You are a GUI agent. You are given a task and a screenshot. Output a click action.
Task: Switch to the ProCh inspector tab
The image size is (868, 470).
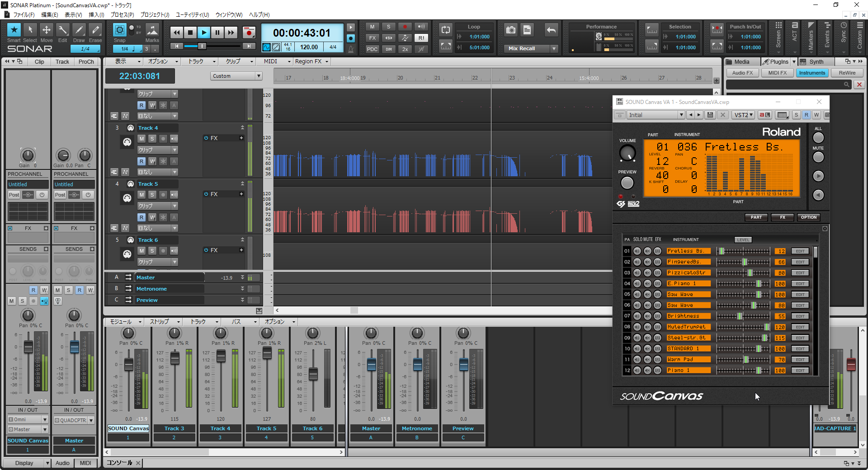click(x=86, y=62)
